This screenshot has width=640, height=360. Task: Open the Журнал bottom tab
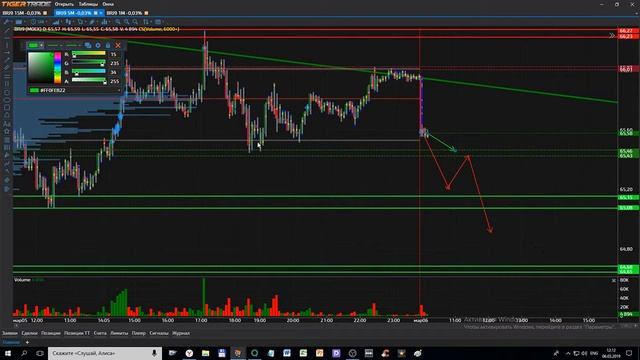(x=181, y=333)
